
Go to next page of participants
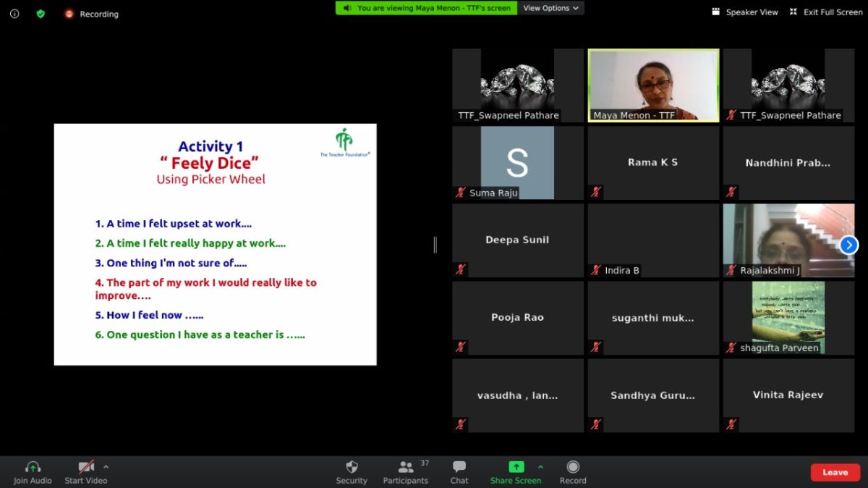[849, 245]
